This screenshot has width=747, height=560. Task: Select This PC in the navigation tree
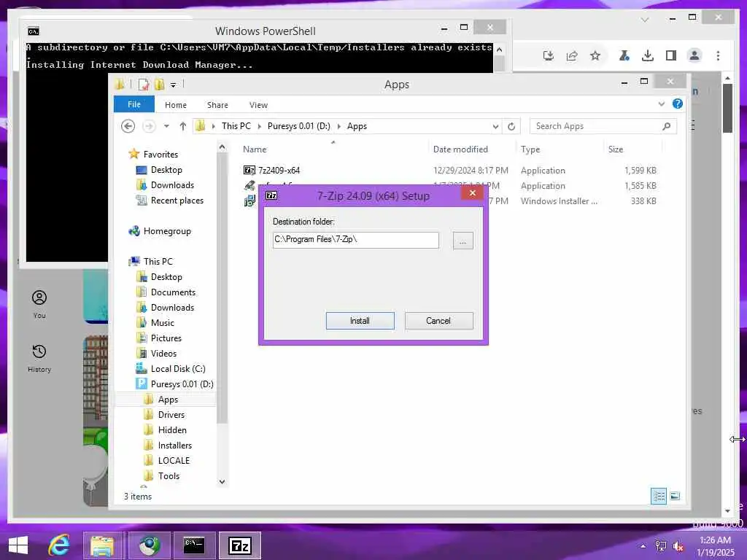click(158, 262)
